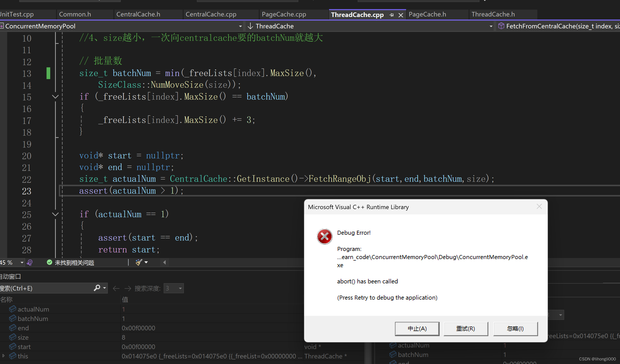620x364 pixels.
Task: Click the back arrow in Autos search
Action: pos(116,288)
